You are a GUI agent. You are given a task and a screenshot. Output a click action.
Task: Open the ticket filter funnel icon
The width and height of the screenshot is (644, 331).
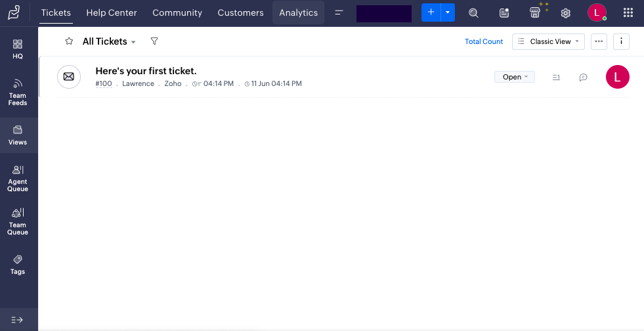click(154, 41)
